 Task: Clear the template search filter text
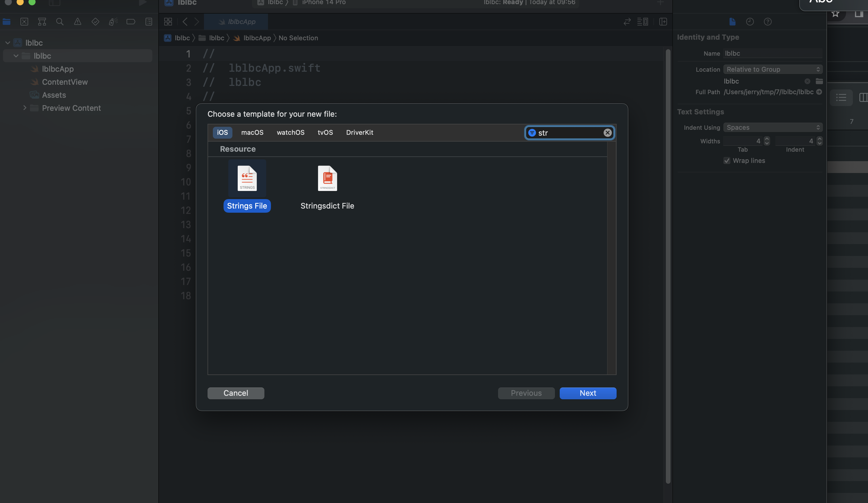click(x=608, y=132)
